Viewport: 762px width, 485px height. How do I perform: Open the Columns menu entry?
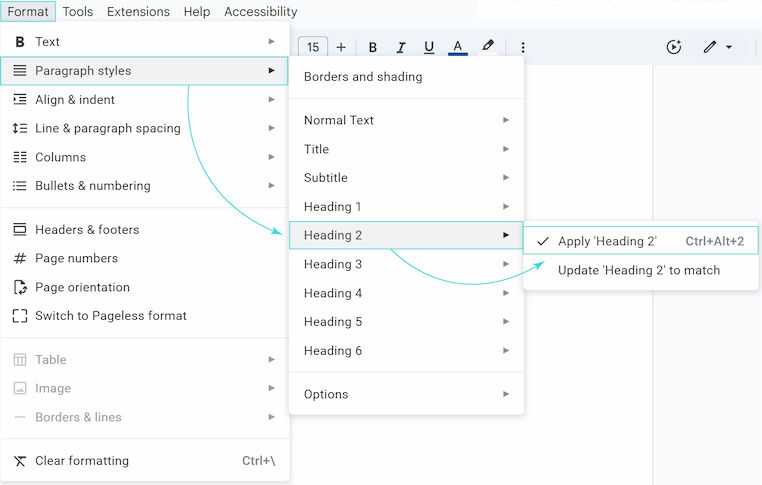coord(145,157)
